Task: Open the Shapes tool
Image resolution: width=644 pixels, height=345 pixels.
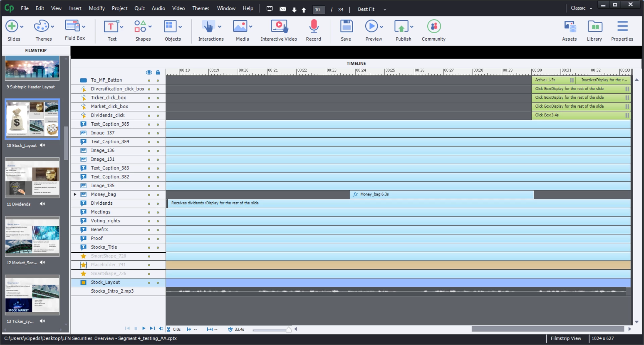Action: (140, 26)
